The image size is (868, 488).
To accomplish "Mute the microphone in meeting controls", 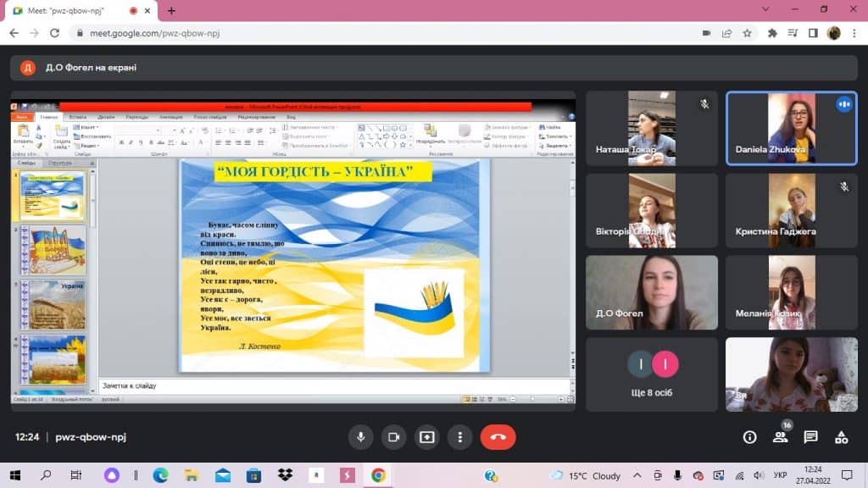I will (x=361, y=437).
